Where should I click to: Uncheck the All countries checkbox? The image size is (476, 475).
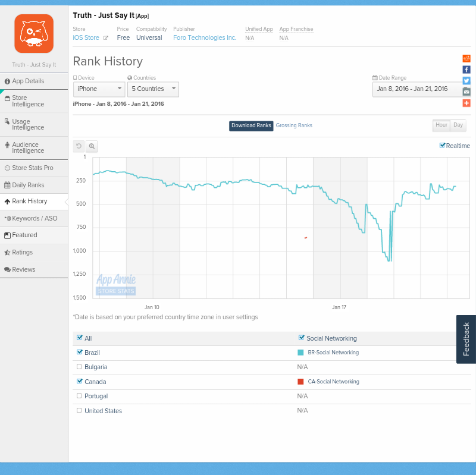(x=80, y=338)
